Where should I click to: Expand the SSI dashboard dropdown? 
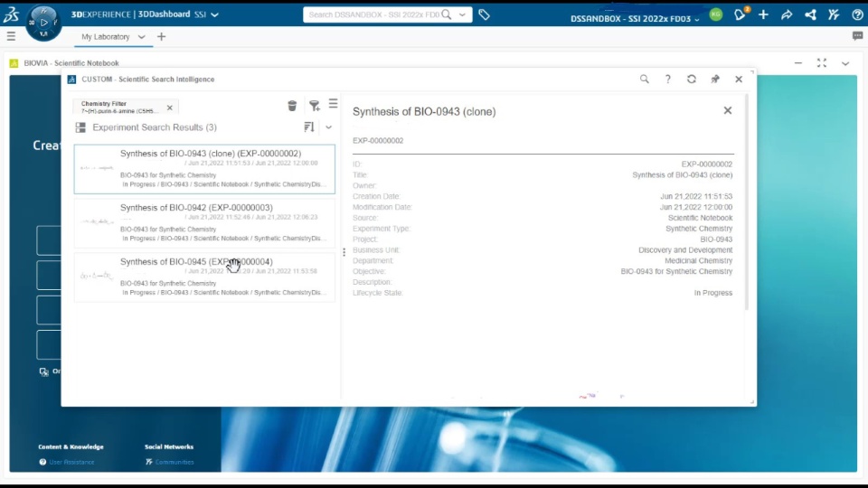click(215, 14)
